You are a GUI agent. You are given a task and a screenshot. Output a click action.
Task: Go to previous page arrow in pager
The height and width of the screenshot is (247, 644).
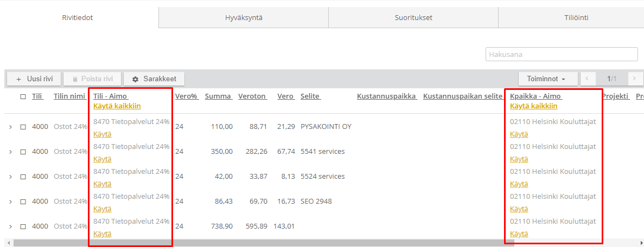[588, 79]
